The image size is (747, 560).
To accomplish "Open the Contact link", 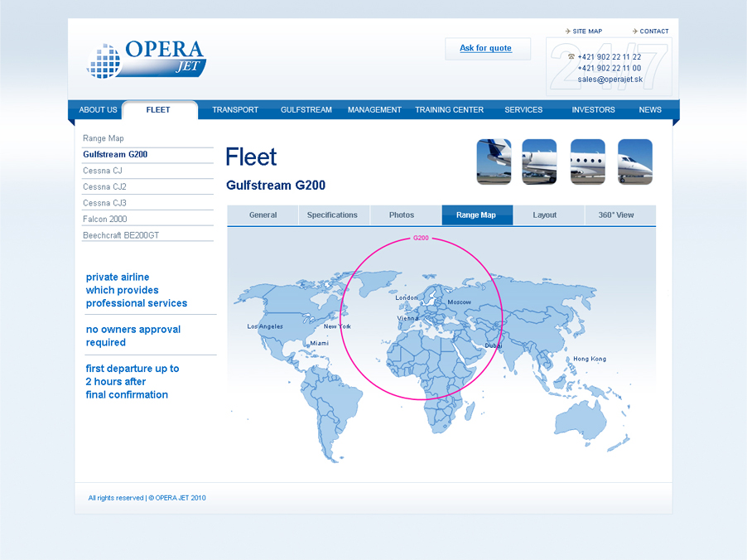I will 654,31.
